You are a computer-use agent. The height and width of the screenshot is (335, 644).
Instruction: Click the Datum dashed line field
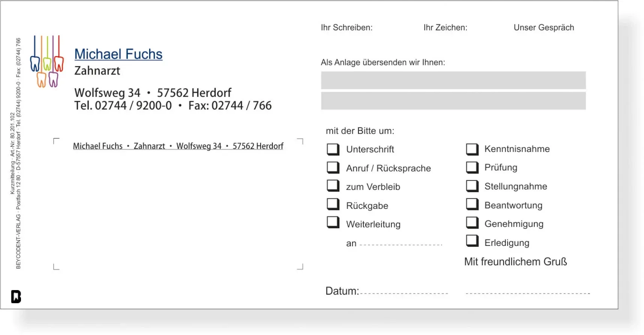tap(404, 292)
